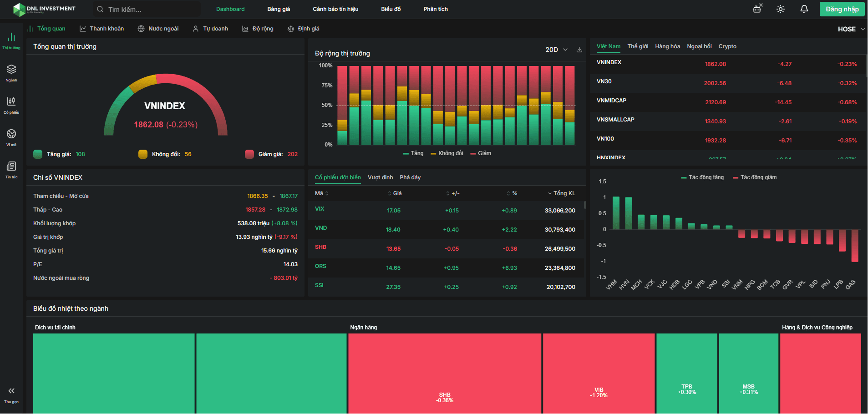Image resolution: width=868 pixels, height=414 pixels.
Task: Click the SHB heatmap tile
Action: click(445, 374)
